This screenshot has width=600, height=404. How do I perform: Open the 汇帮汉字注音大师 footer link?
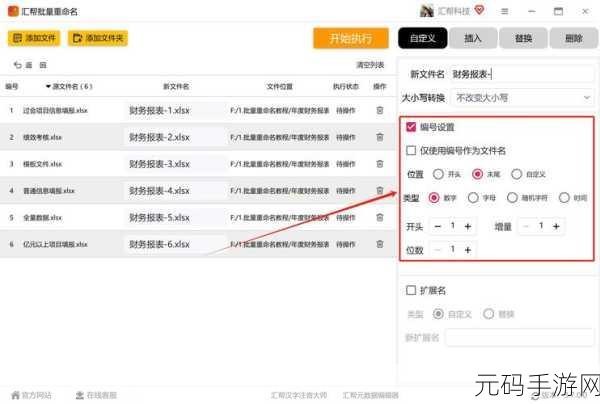299,395
